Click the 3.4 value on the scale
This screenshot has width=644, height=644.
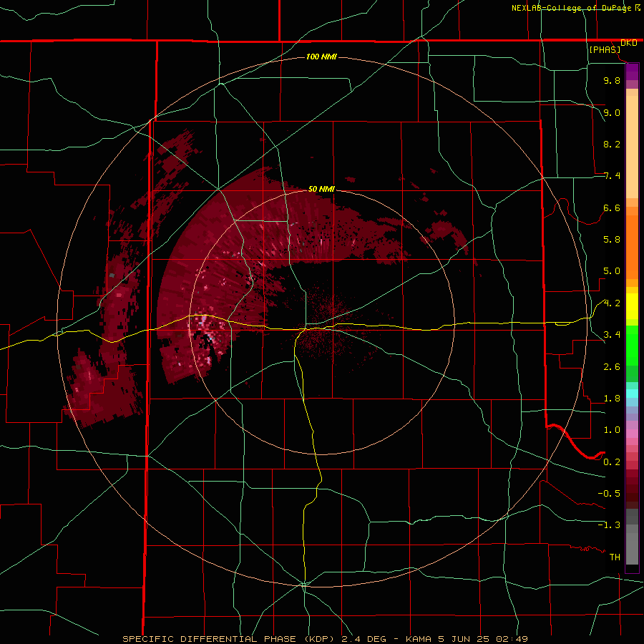tap(612, 335)
